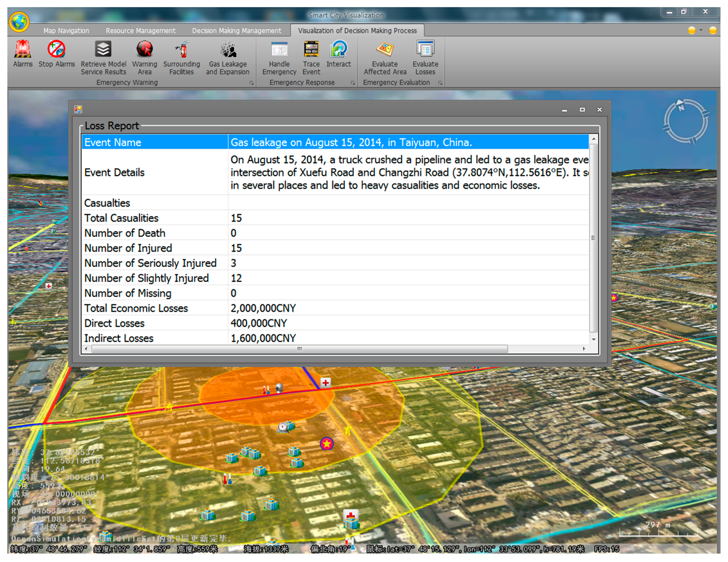This screenshot has height=562, width=728.
Task: Minimize the Loss Report window
Action: (564, 110)
